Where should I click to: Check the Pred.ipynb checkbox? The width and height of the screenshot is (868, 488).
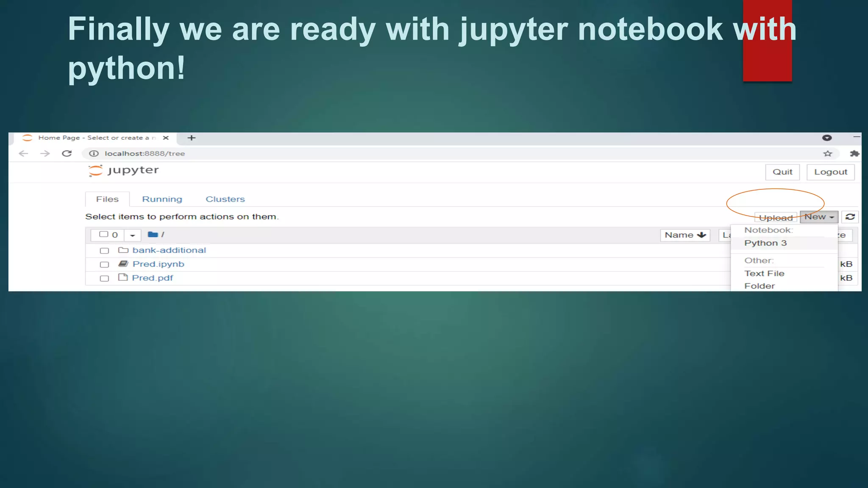[104, 265]
